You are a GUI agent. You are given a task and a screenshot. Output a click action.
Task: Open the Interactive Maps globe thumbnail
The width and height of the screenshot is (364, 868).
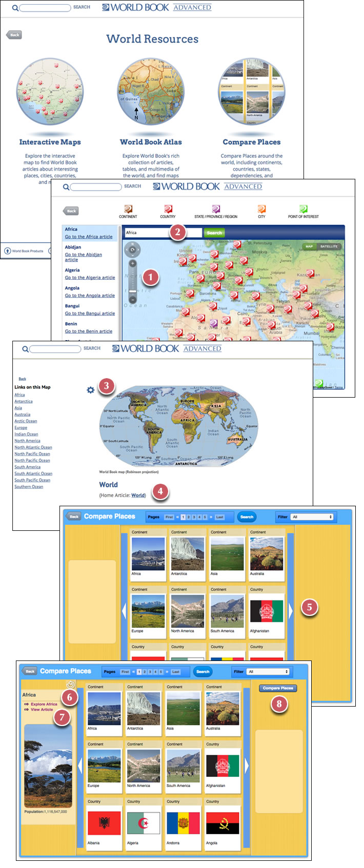click(50, 92)
